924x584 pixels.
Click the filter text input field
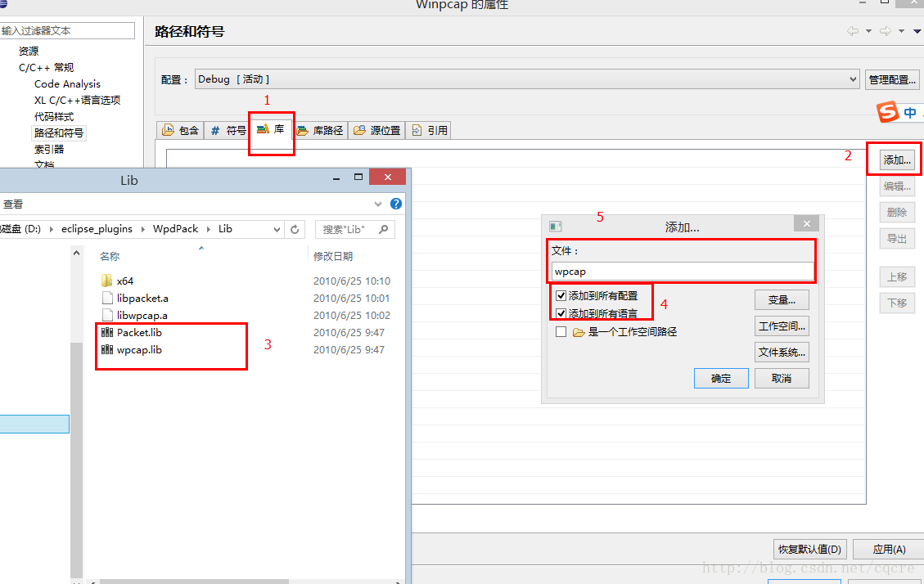pyautogui.click(x=67, y=30)
